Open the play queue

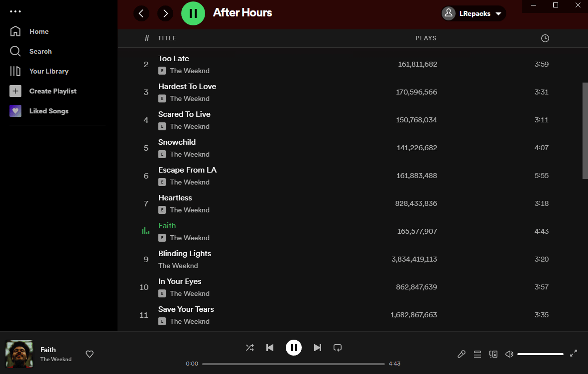click(477, 354)
